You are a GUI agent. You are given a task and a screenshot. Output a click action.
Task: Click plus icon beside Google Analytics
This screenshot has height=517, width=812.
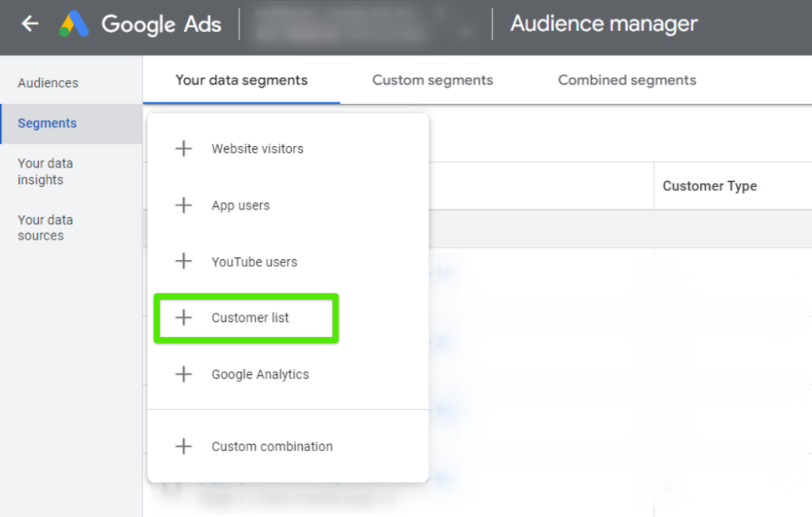[x=183, y=374]
